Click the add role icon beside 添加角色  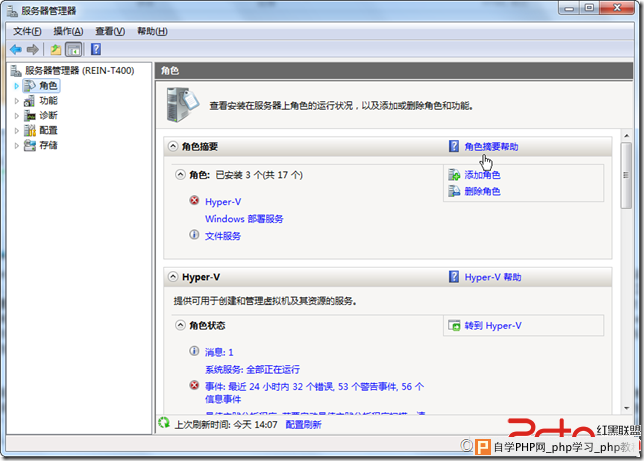click(x=454, y=175)
